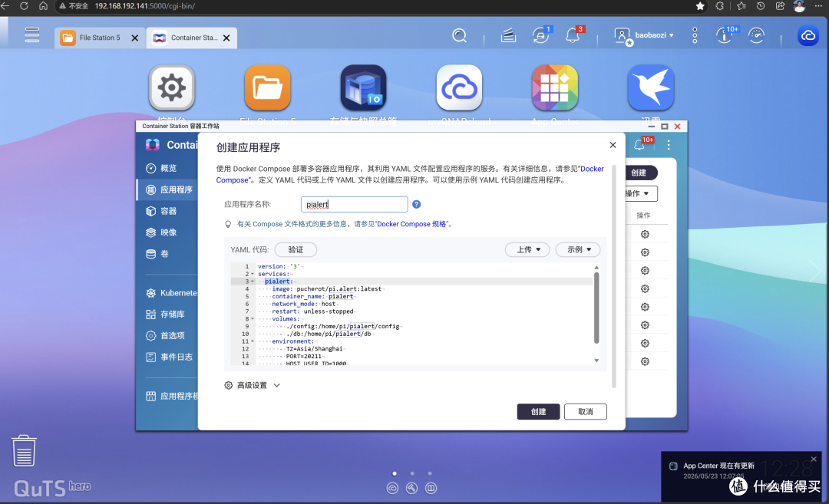Open the dashboard gauge icon
This screenshot has width=829, height=504.
coord(757,35)
